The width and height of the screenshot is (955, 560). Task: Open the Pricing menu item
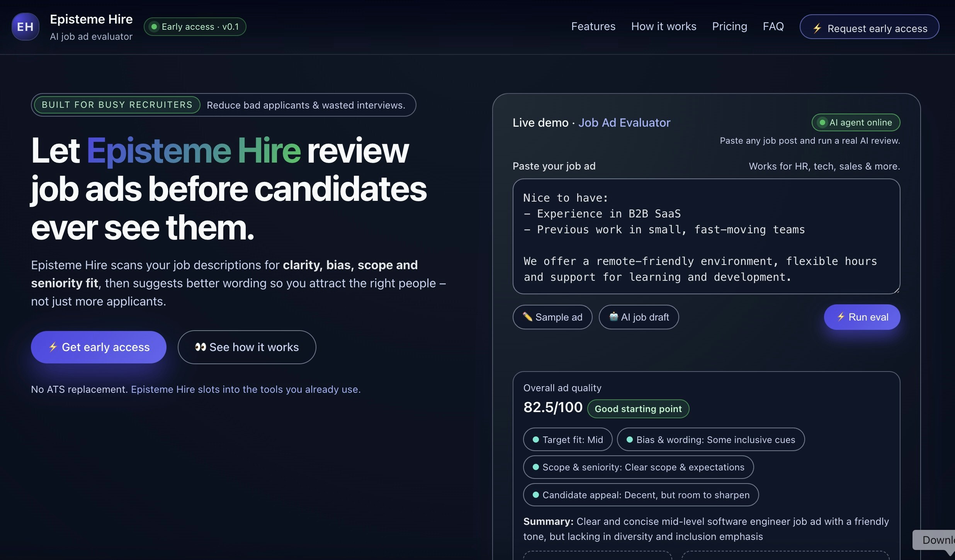click(x=729, y=26)
